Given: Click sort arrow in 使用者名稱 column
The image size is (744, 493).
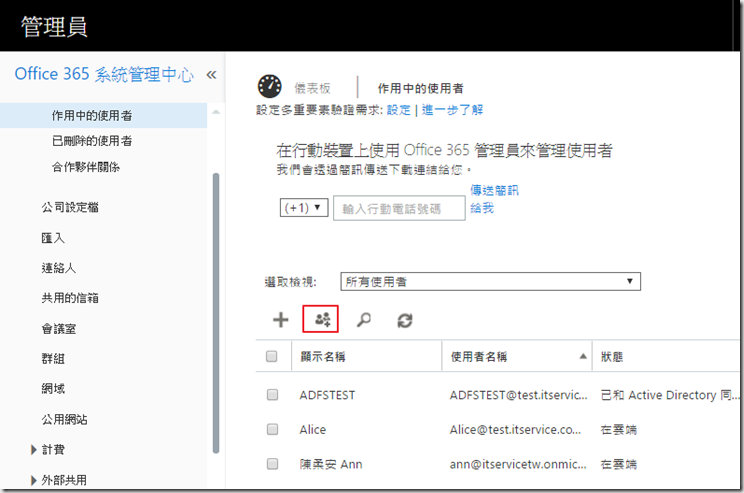Looking at the screenshot, I should pyautogui.click(x=583, y=356).
